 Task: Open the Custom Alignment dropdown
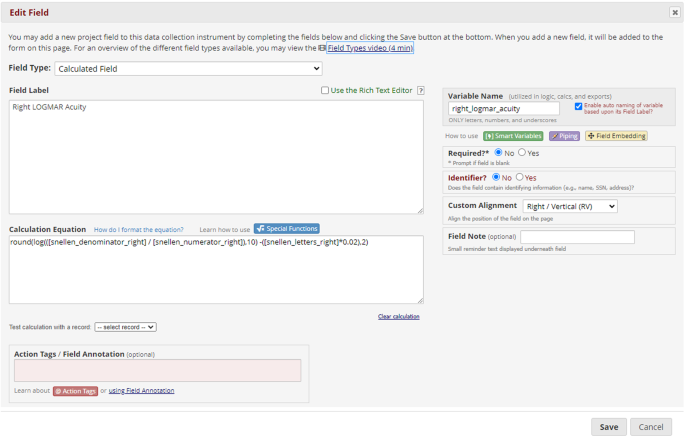pyautogui.click(x=570, y=206)
